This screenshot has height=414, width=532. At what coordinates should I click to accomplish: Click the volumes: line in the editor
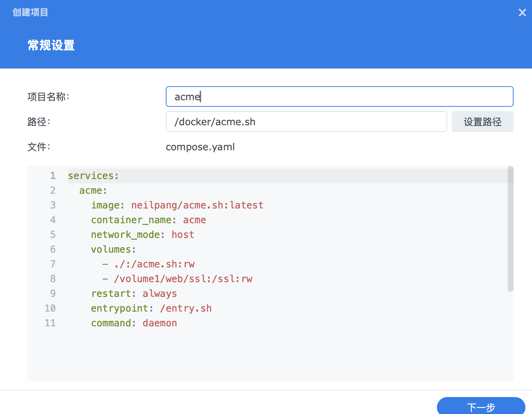pyautogui.click(x=113, y=249)
